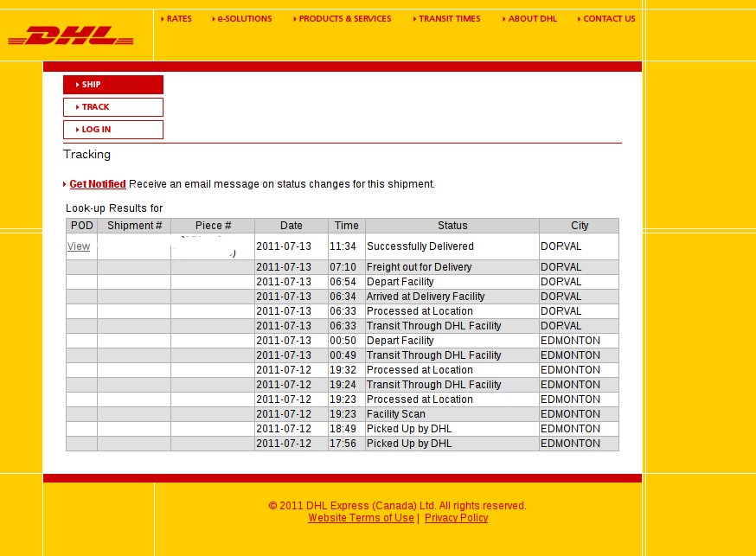Click the Tracking page heading
The height and width of the screenshot is (556, 756).
[86, 155]
